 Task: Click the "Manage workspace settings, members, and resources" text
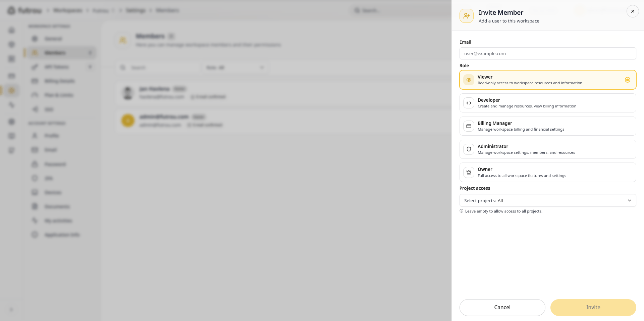tap(526, 152)
